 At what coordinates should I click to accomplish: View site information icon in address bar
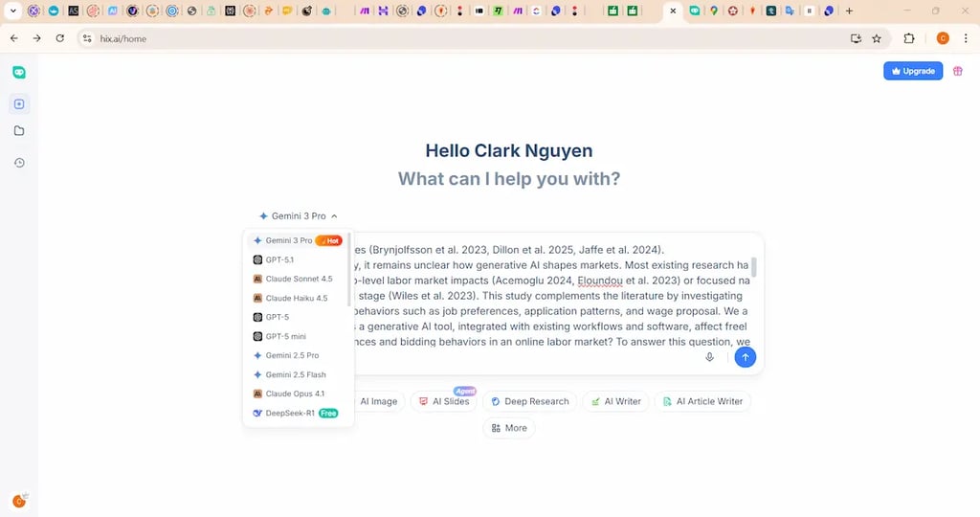point(87,38)
